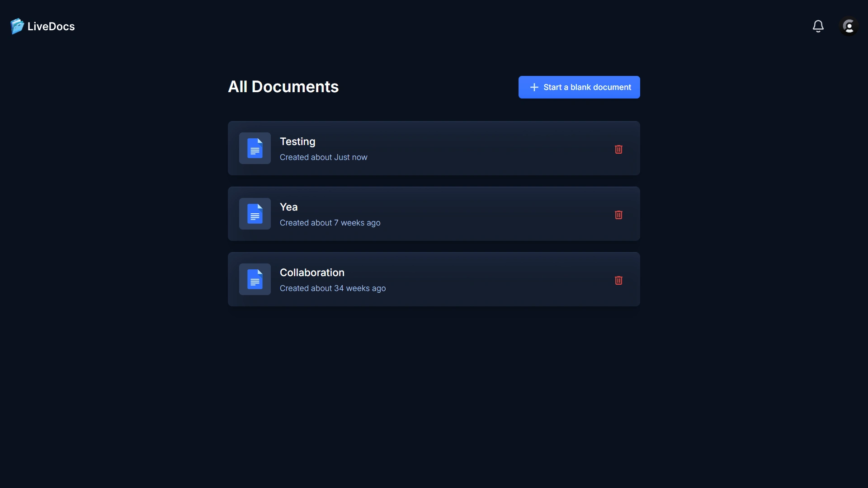868x488 pixels.
Task: Delete the Yea document
Action: (x=618, y=215)
